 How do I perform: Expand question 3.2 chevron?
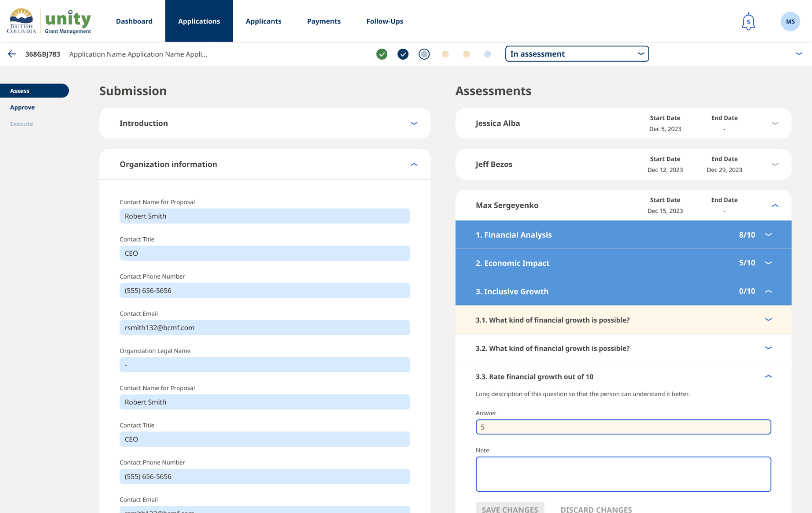pos(768,348)
